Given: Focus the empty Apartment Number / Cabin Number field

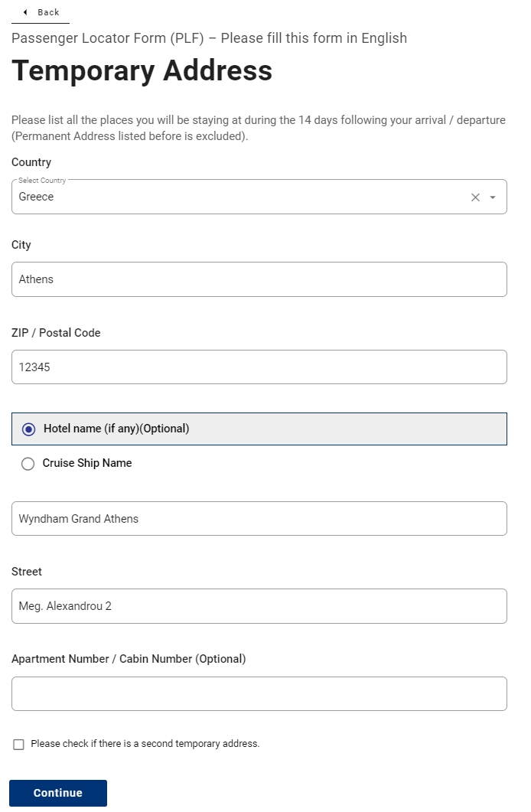Looking at the screenshot, I should 259,694.
